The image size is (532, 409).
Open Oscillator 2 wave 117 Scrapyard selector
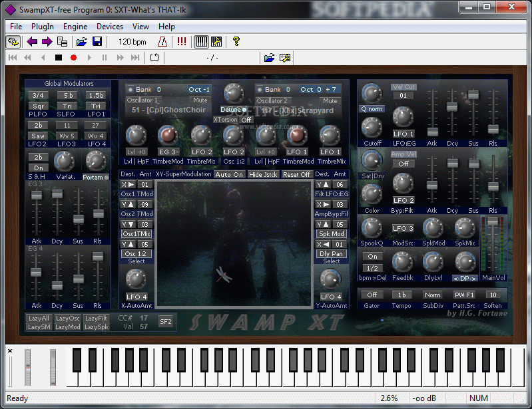pos(298,110)
